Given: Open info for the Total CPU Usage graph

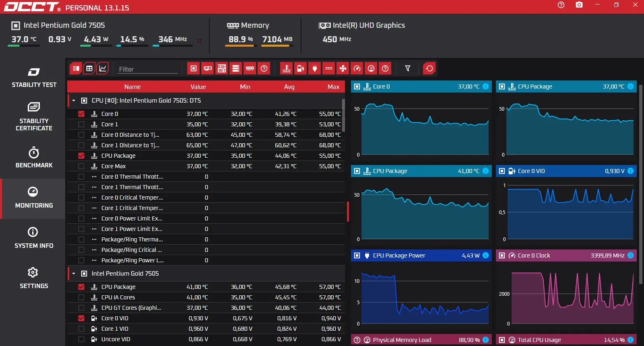Looking at the screenshot, I should coord(630,340).
